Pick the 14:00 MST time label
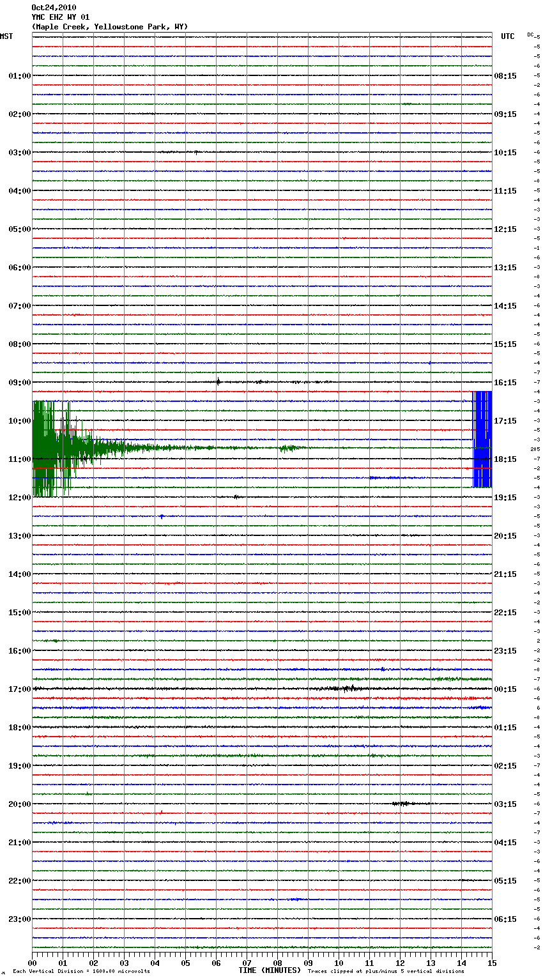 pyautogui.click(x=19, y=574)
